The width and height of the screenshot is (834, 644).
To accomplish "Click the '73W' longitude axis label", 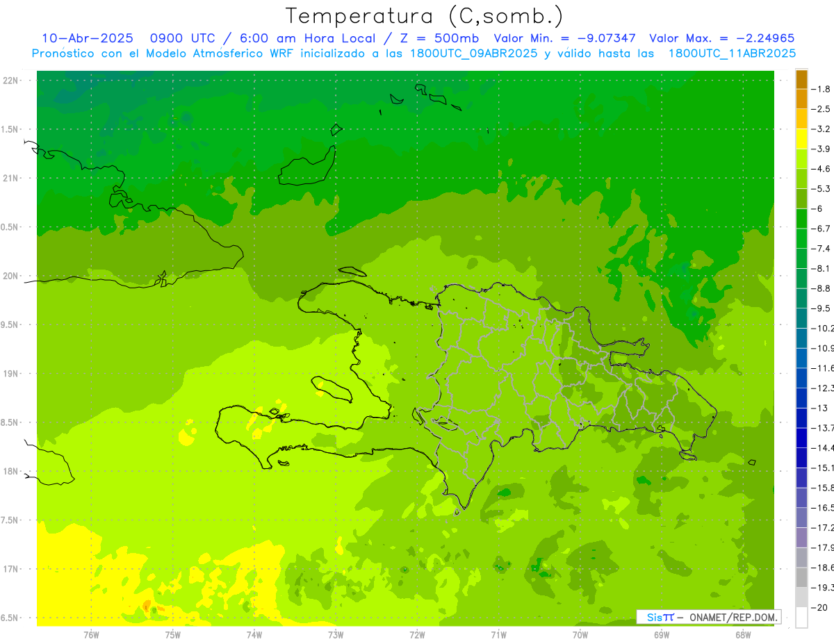I will point(336,635).
